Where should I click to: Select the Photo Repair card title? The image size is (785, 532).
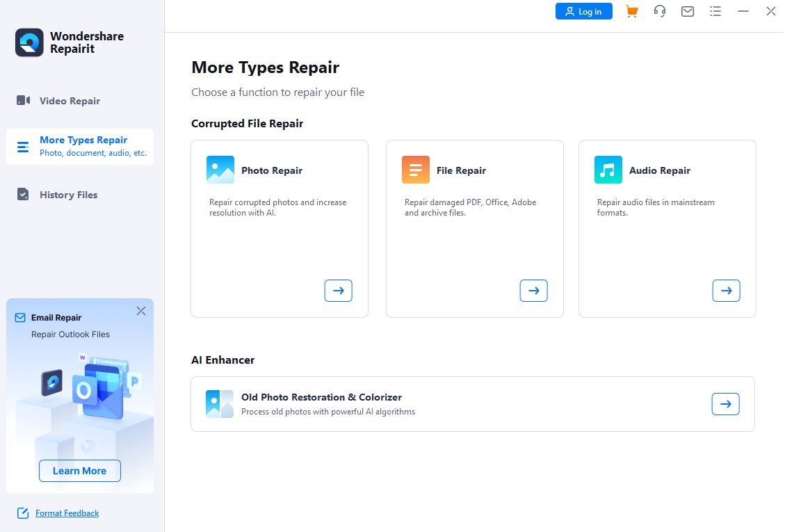272,170
